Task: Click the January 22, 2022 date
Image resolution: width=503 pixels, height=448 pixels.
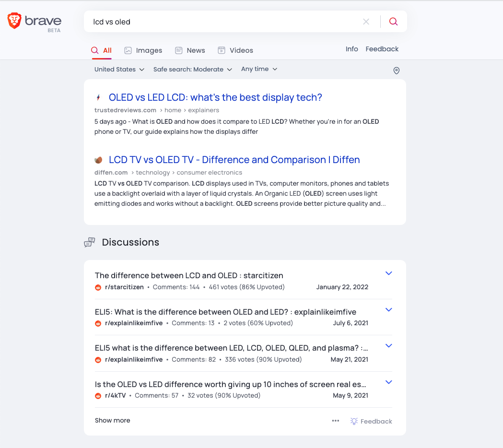Action: [x=342, y=287]
